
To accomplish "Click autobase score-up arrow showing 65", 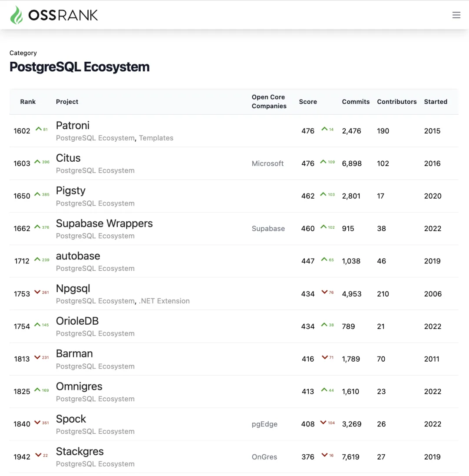I will [x=324, y=259].
